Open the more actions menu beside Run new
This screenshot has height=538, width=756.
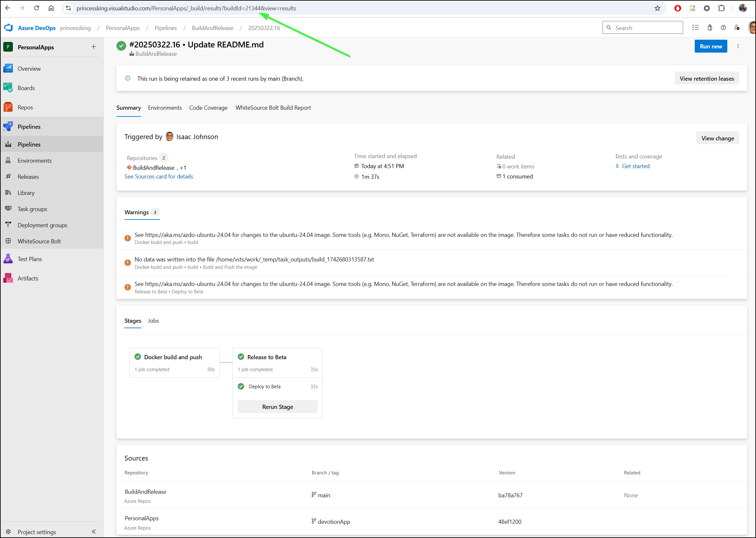[738, 46]
